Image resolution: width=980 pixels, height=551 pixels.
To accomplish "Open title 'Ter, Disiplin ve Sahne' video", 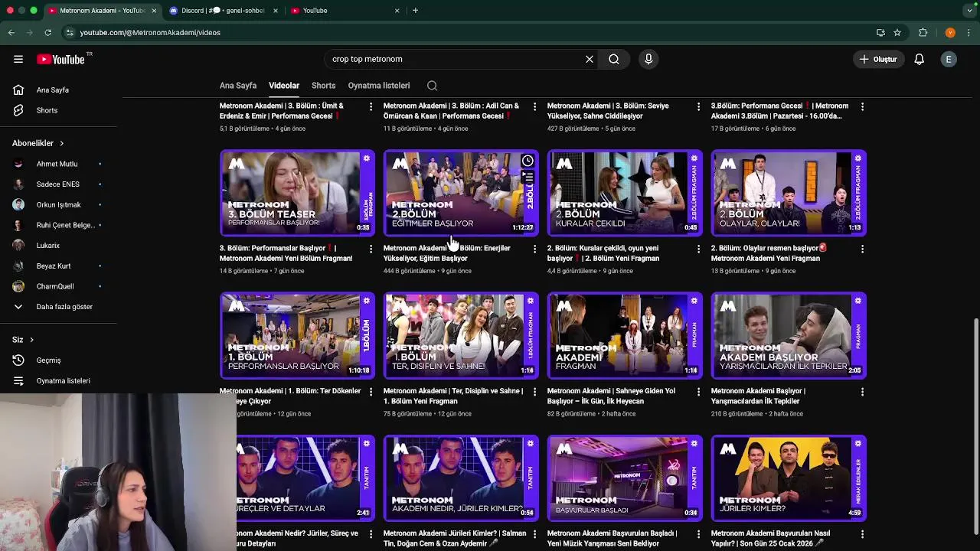I will coord(453,396).
